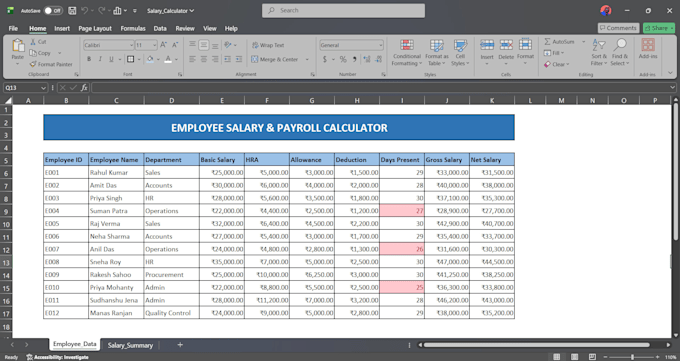Open Conditional Formatting menu

pos(406,53)
